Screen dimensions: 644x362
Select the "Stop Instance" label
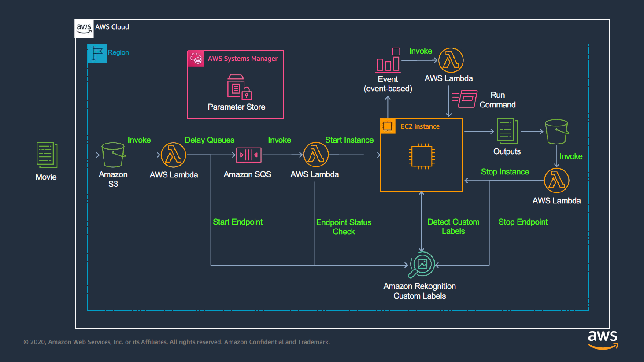pyautogui.click(x=505, y=172)
